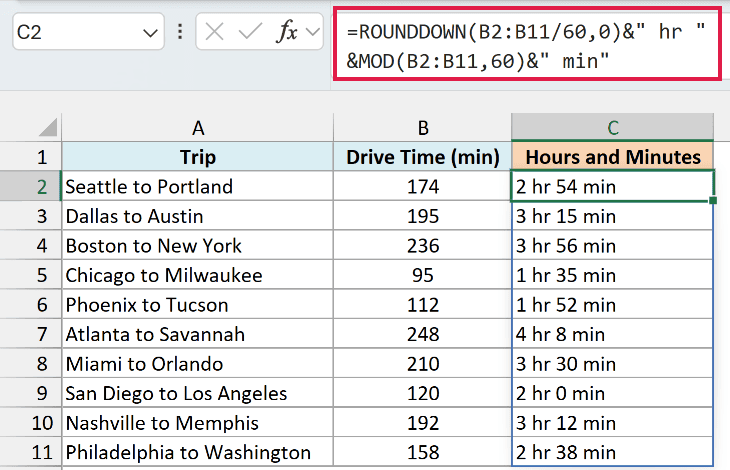Click the cell with value 195

(423, 216)
